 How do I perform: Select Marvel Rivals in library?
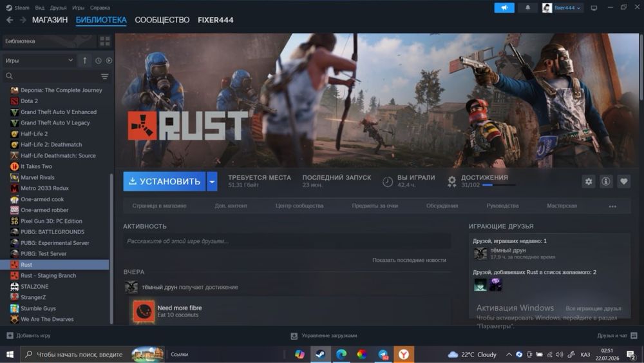click(55, 177)
